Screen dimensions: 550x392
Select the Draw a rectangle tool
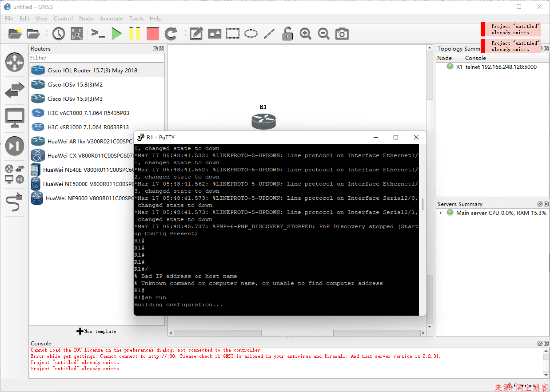click(233, 34)
